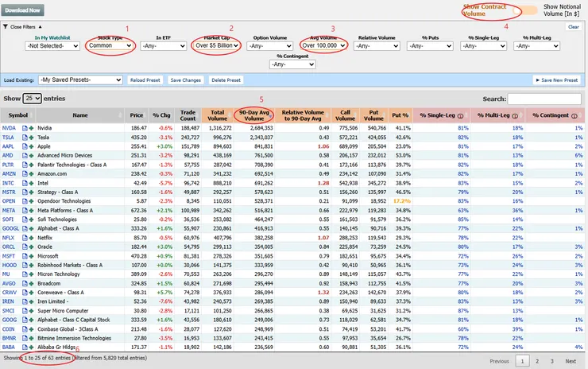588x369 pixels.
Task: Click the green plus icon beside TSLA
Action: (x=33, y=138)
